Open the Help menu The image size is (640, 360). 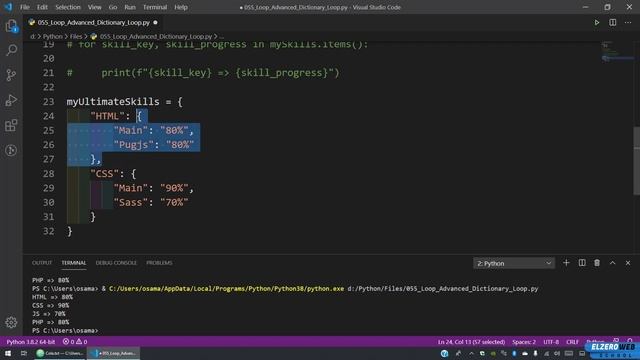(x=181, y=7)
